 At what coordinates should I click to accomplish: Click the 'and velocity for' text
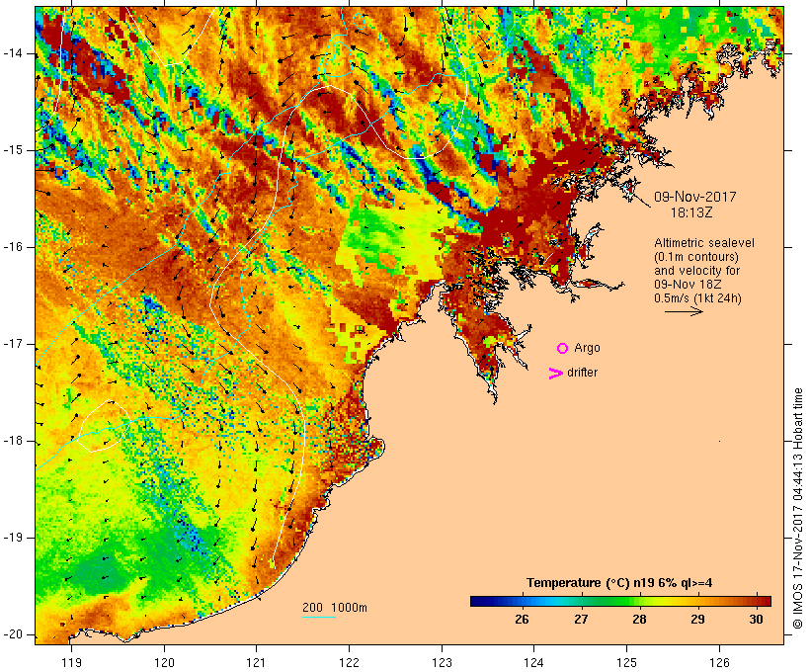click(696, 271)
